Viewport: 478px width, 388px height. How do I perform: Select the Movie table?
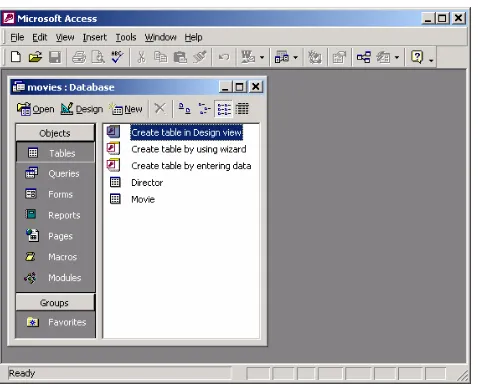coord(143,199)
